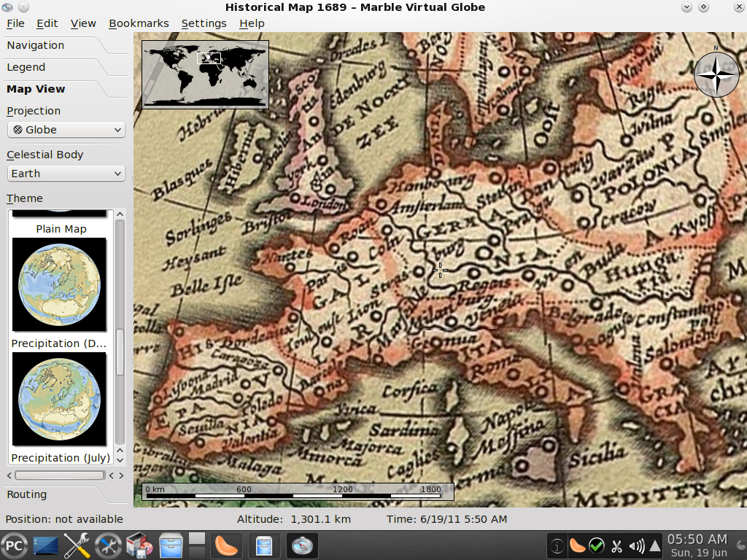Switch to the file manager window task
The width and height of the screenshot is (747, 560).
pos(263,545)
